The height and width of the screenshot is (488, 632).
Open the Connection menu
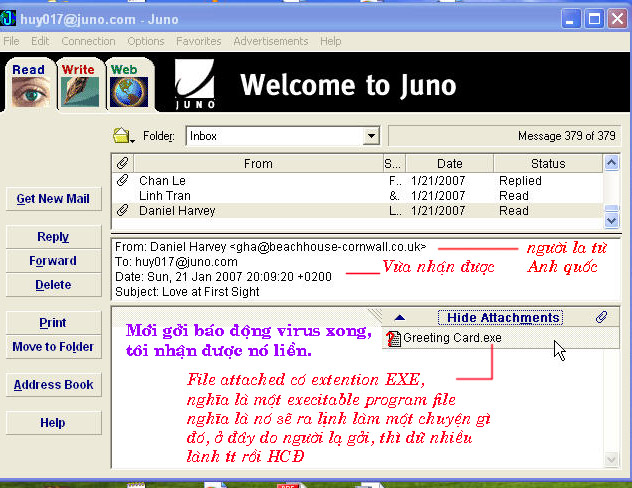pos(88,41)
